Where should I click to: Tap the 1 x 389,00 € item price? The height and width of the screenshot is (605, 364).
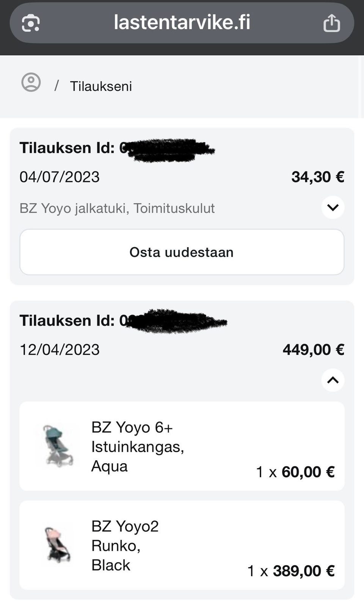pos(291,571)
